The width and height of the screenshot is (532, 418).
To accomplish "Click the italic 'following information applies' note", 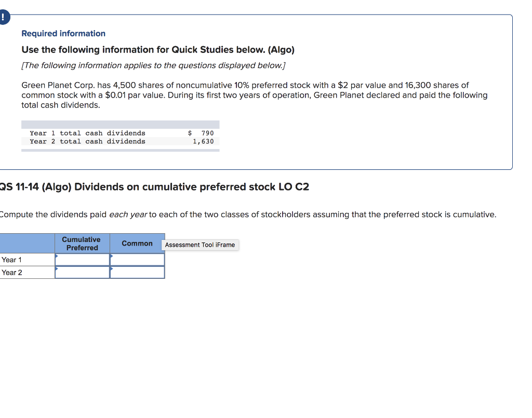I will coord(153,65).
